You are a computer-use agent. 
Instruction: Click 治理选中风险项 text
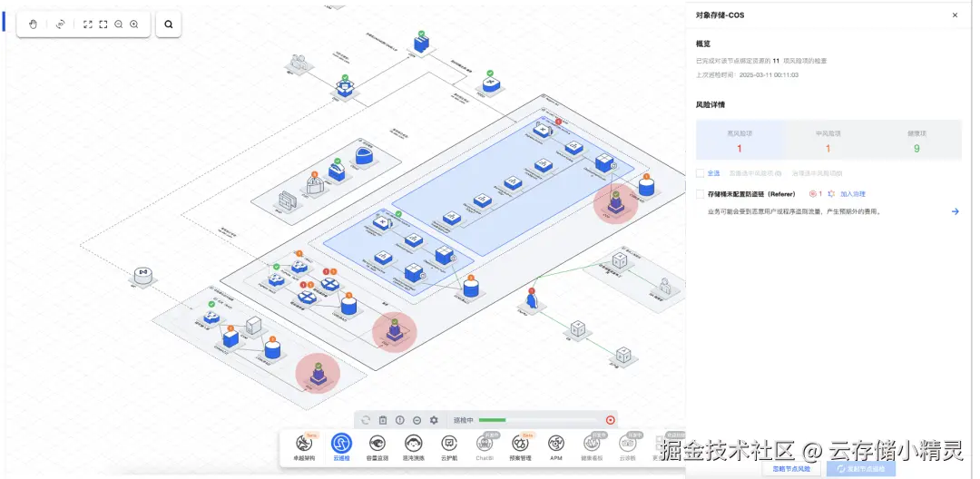click(817, 173)
